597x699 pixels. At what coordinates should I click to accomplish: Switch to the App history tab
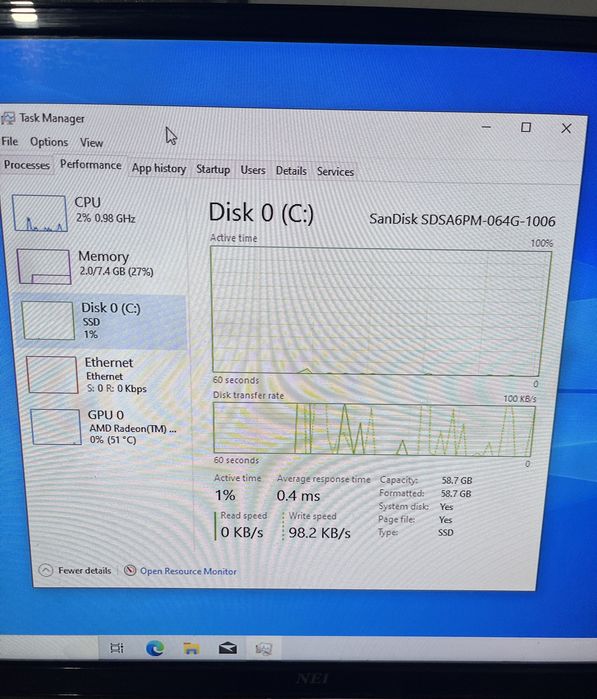coord(159,169)
